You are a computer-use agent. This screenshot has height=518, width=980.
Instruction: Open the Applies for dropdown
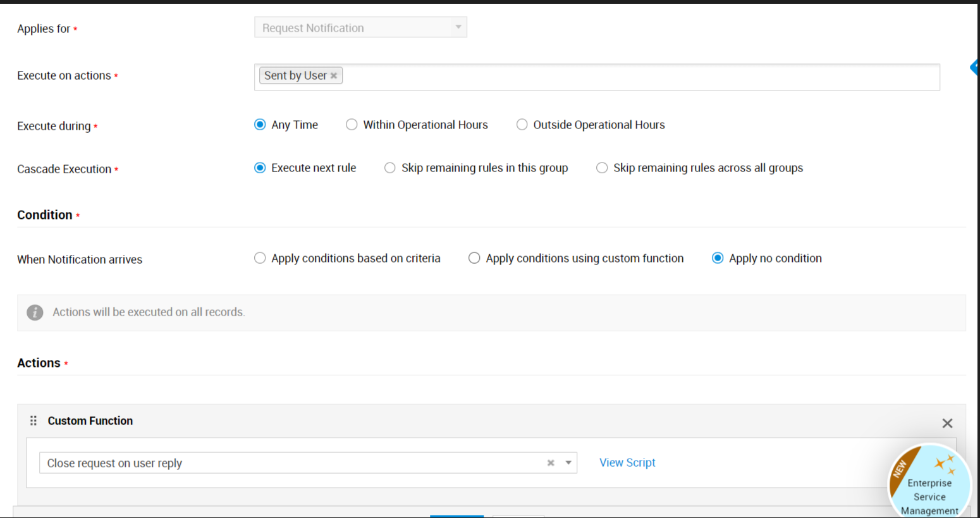click(x=360, y=28)
